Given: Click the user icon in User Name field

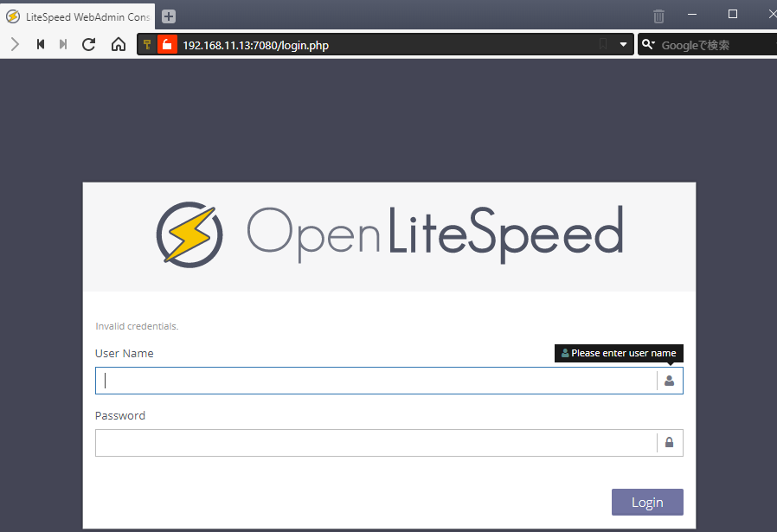Looking at the screenshot, I should click(x=669, y=381).
